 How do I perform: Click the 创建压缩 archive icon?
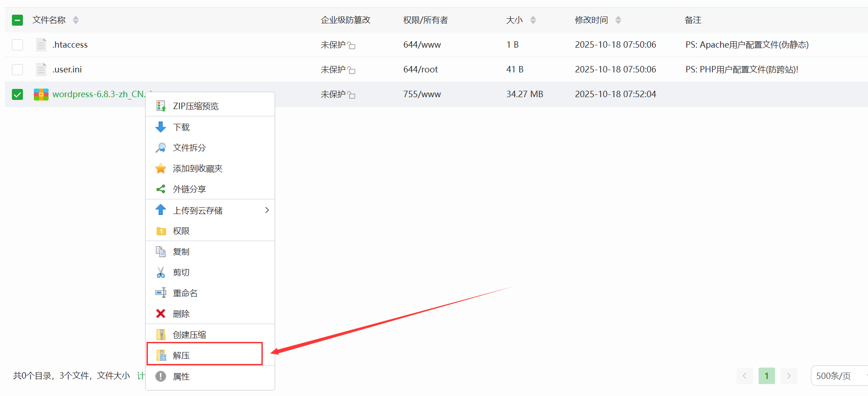161,335
